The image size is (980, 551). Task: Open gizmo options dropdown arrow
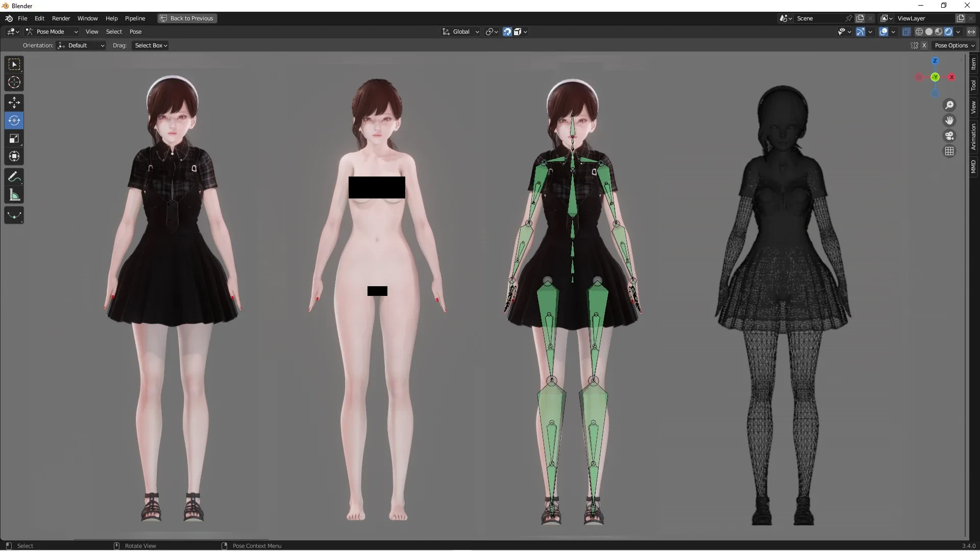(870, 32)
